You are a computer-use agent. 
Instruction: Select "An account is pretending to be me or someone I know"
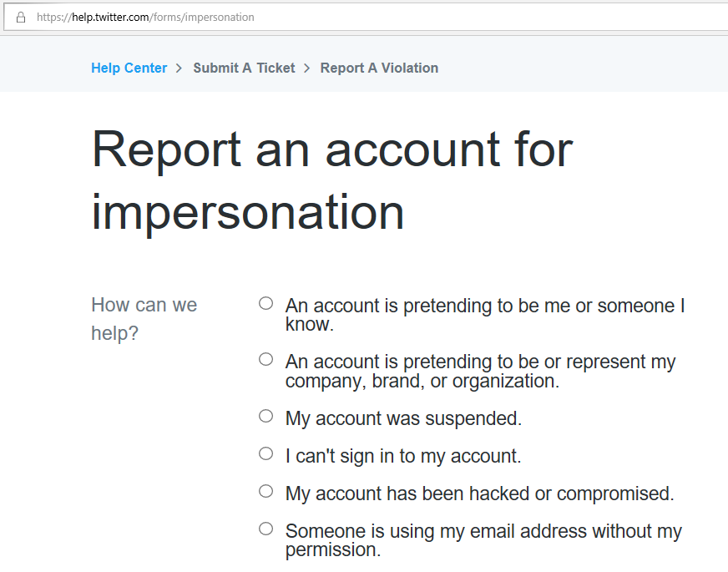pyautogui.click(x=265, y=303)
